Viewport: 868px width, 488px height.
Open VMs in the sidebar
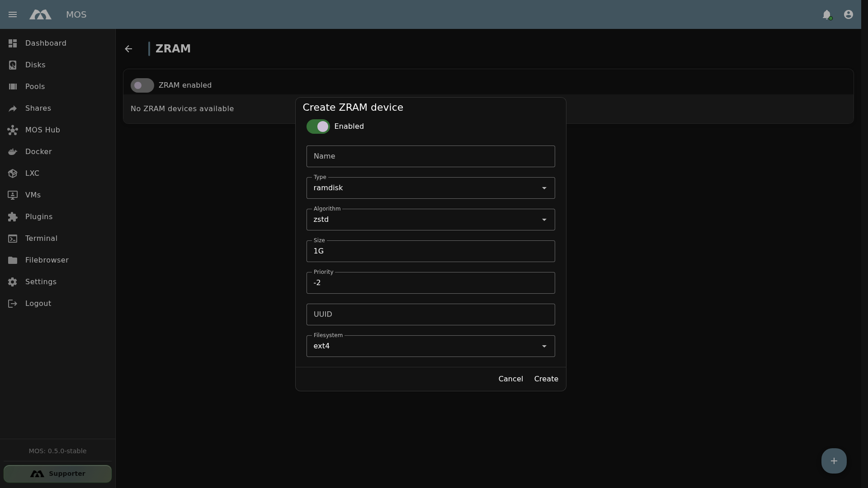[x=57, y=195]
